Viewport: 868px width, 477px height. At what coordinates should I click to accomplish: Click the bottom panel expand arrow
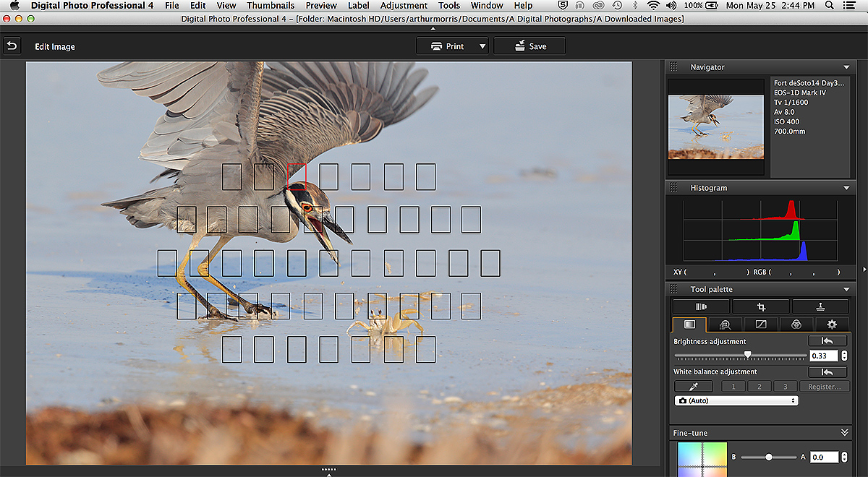tap(329, 472)
